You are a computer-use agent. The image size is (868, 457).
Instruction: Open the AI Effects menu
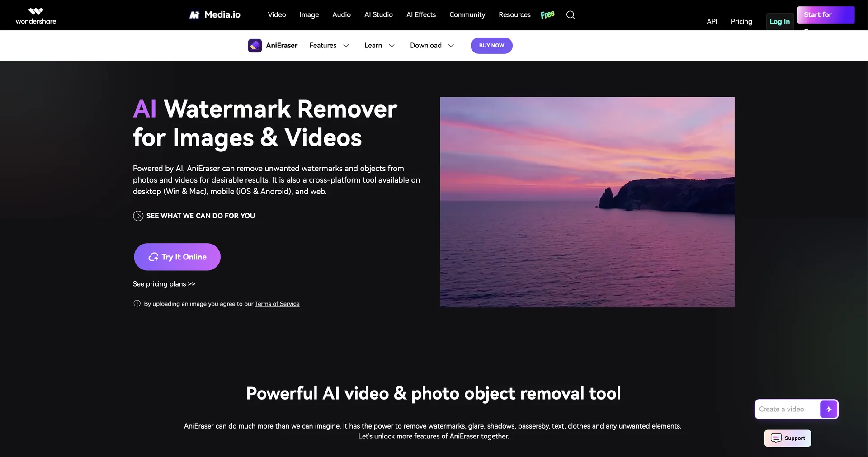pyautogui.click(x=421, y=15)
